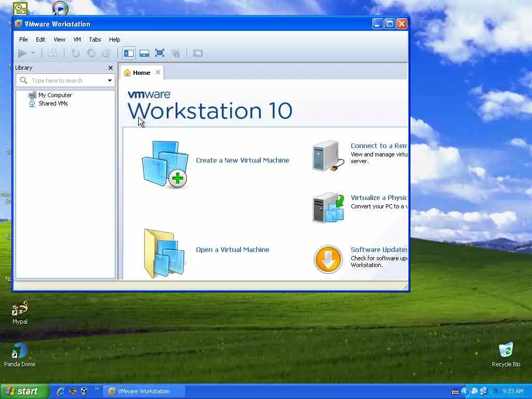
Task: Open the VM menu
Action: point(77,39)
